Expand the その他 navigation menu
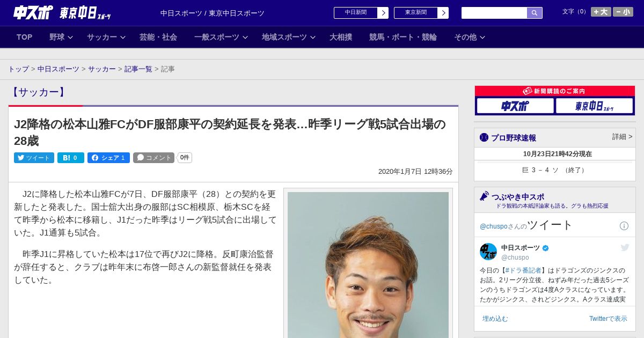Screen dimensions: 644x338 pyautogui.click(x=470, y=37)
